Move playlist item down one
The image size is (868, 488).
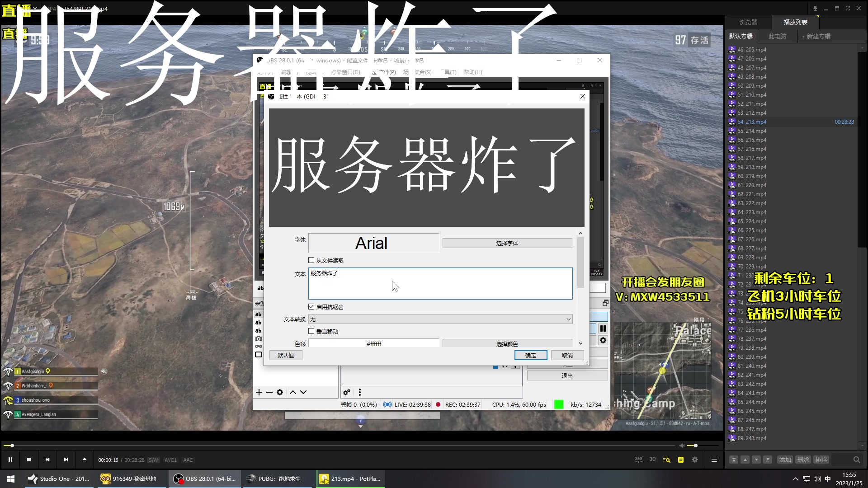click(x=756, y=460)
